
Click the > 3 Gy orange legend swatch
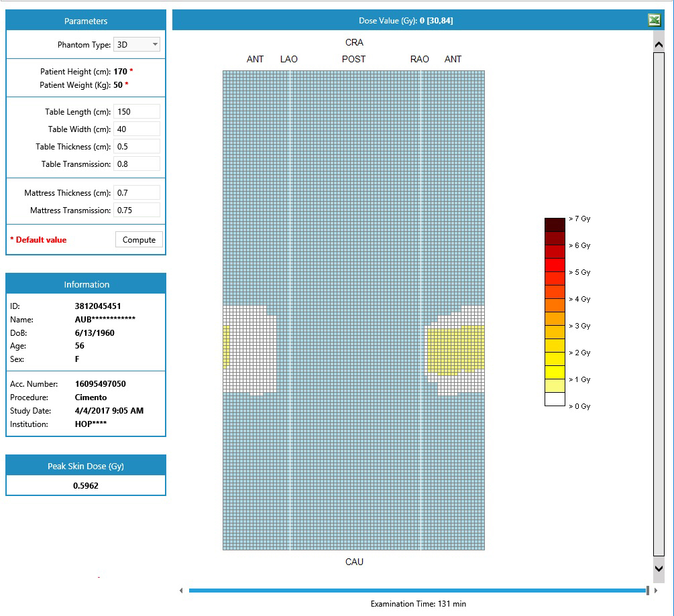(555, 332)
